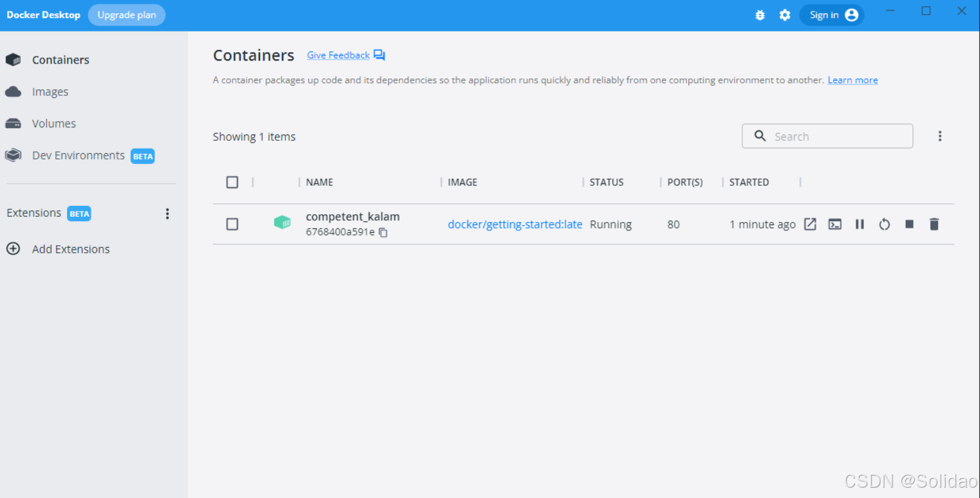Open Extensions three-dot menu

coord(167,214)
